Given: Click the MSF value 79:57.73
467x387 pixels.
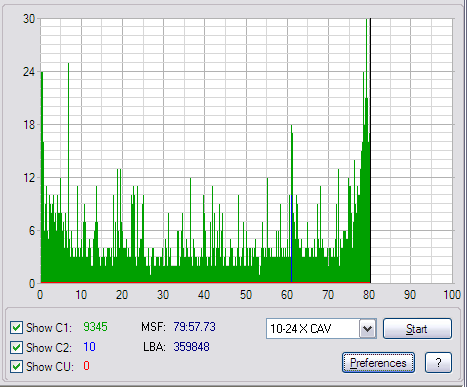Looking at the screenshot, I should (x=194, y=327).
